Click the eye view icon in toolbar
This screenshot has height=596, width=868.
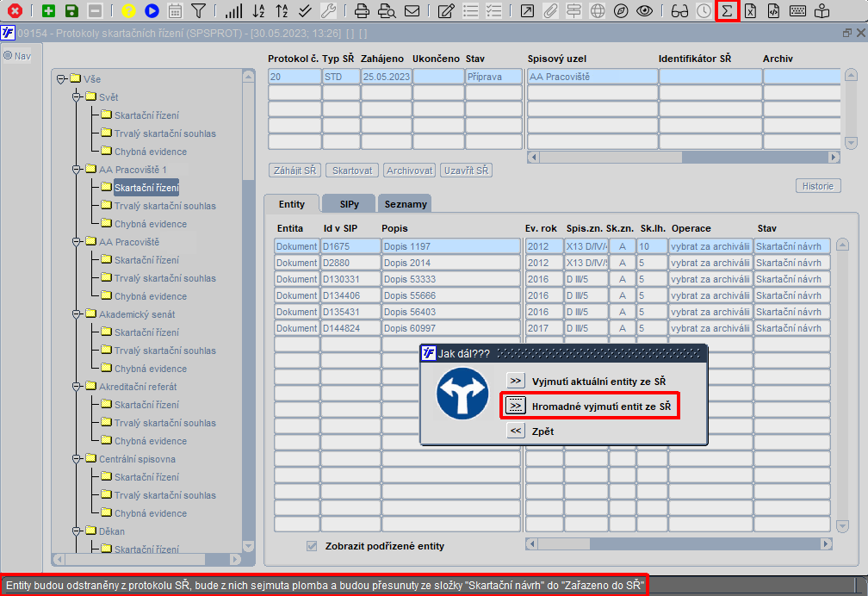644,10
